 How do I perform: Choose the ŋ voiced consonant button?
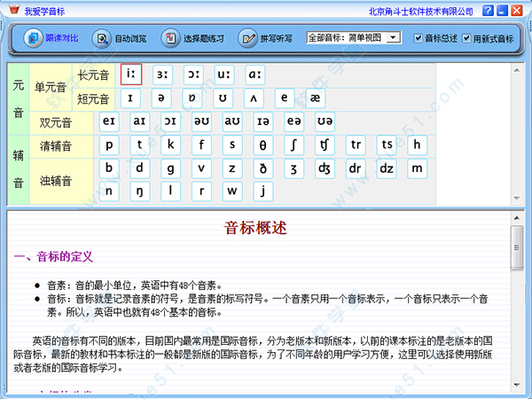pyautogui.click(x=140, y=192)
